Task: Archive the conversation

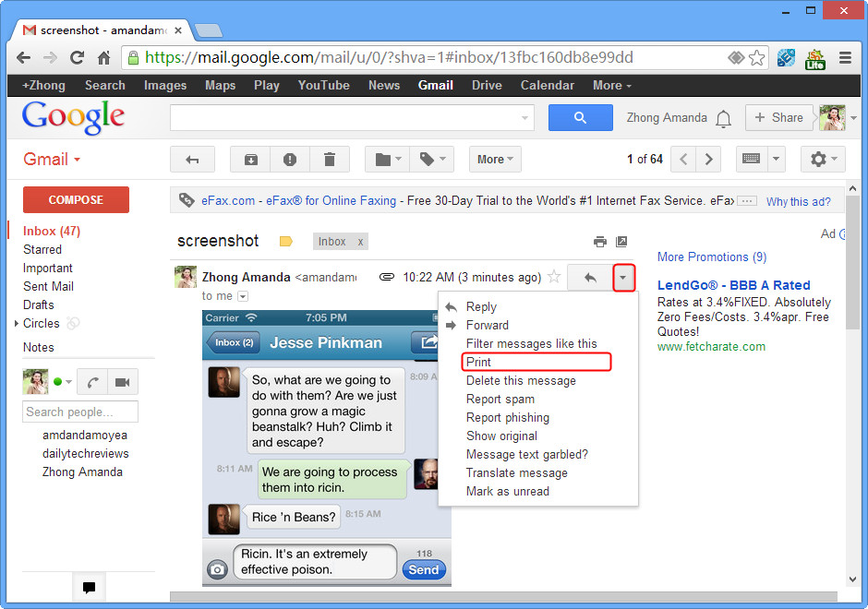Action: pyautogui.click(x=251, y=160)
